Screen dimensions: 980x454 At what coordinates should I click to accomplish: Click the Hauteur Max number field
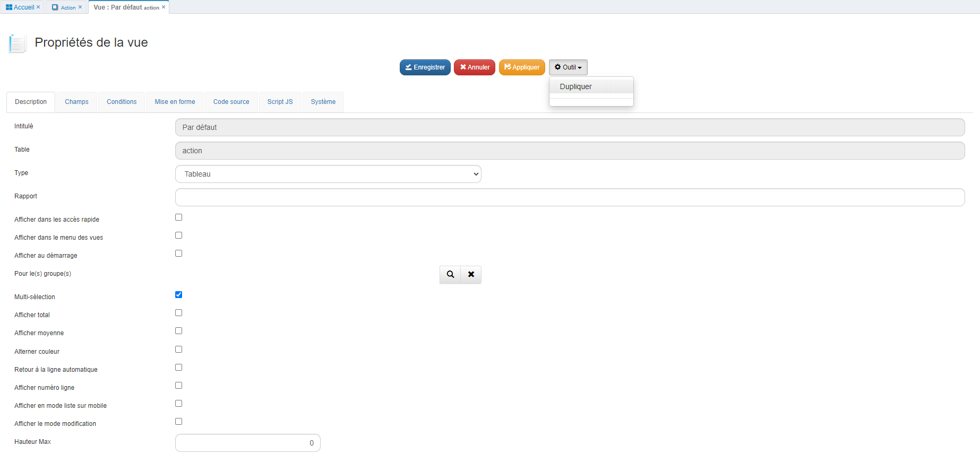coord(248,443)
